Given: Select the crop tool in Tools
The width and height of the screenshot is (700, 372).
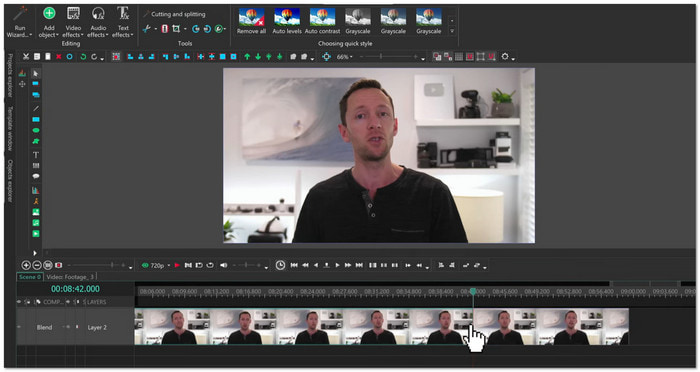Looking at the screenshot, I should tap(176, 29).
